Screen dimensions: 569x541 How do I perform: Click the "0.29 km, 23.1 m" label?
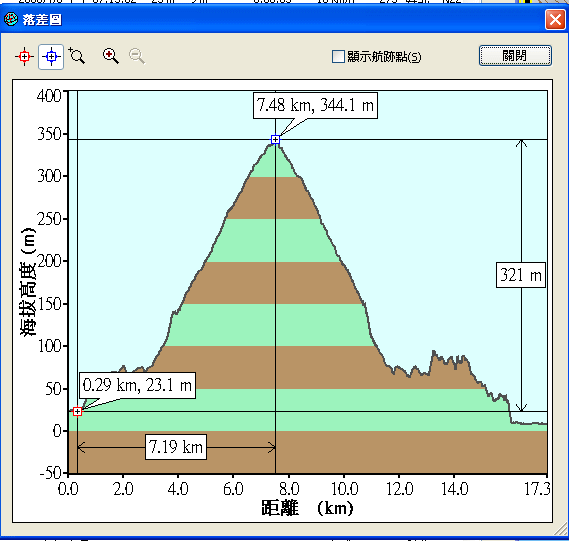click(137, 385)
